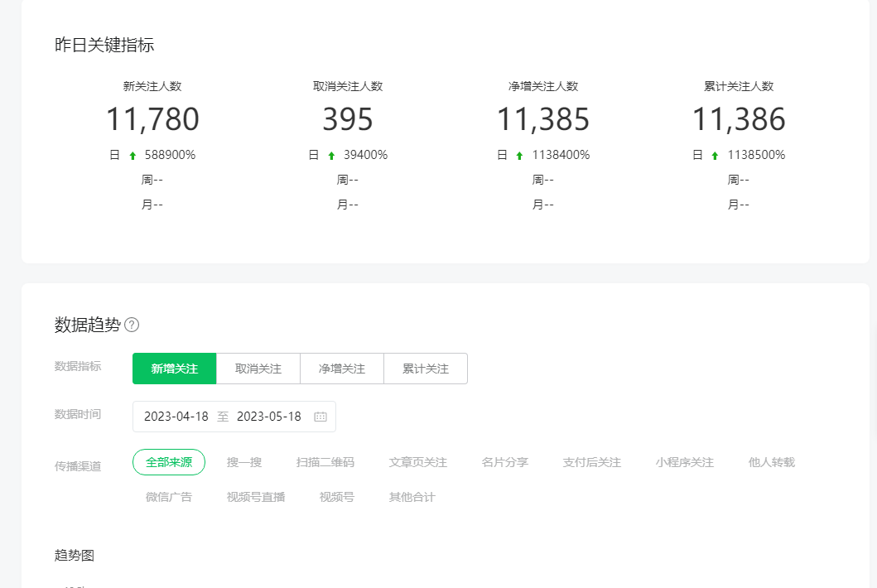Filter by the 名片分享 channel

pyautogui.click(x=505, y=462)
